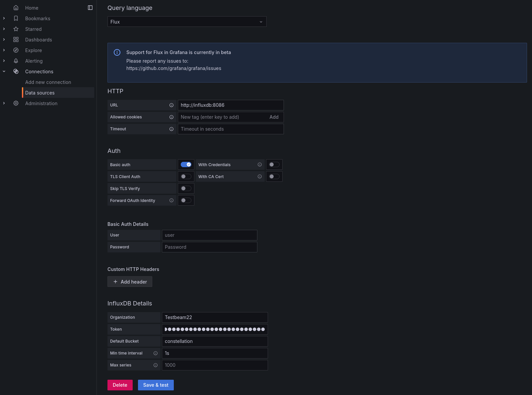Click the Dashboards grid icon
The width and height of the screenshot is (532, 395).
pos(16,39)
